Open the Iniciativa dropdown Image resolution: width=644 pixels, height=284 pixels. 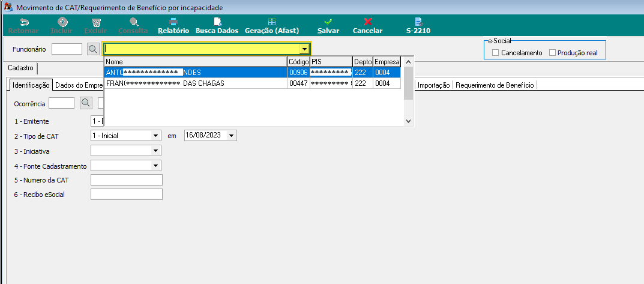click(155, 151)
